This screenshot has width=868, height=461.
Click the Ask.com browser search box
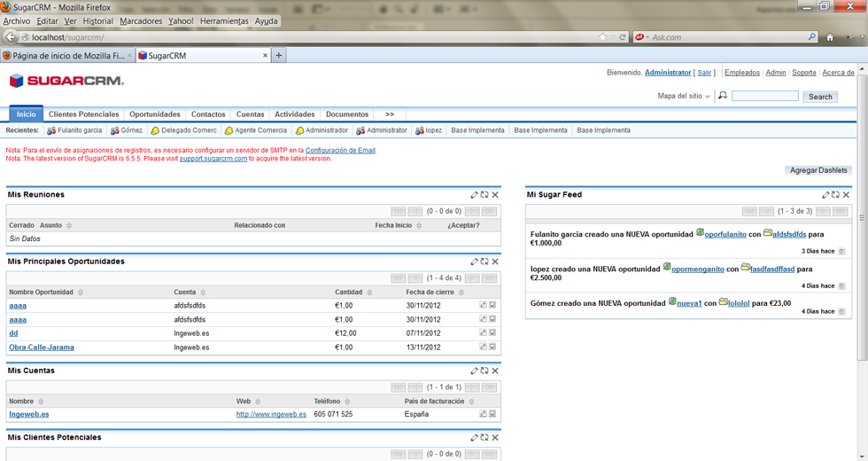(x=725, y=37)
